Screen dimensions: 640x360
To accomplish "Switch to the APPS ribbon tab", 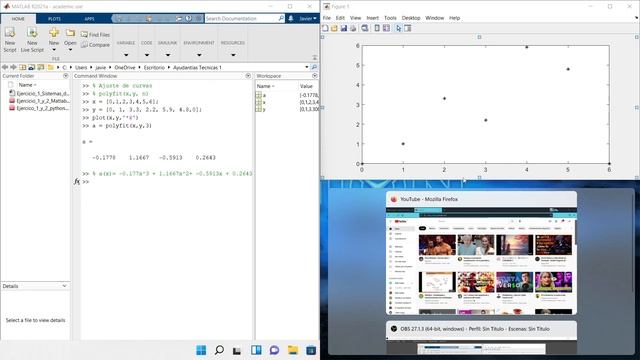I will (x=89, y=18).
